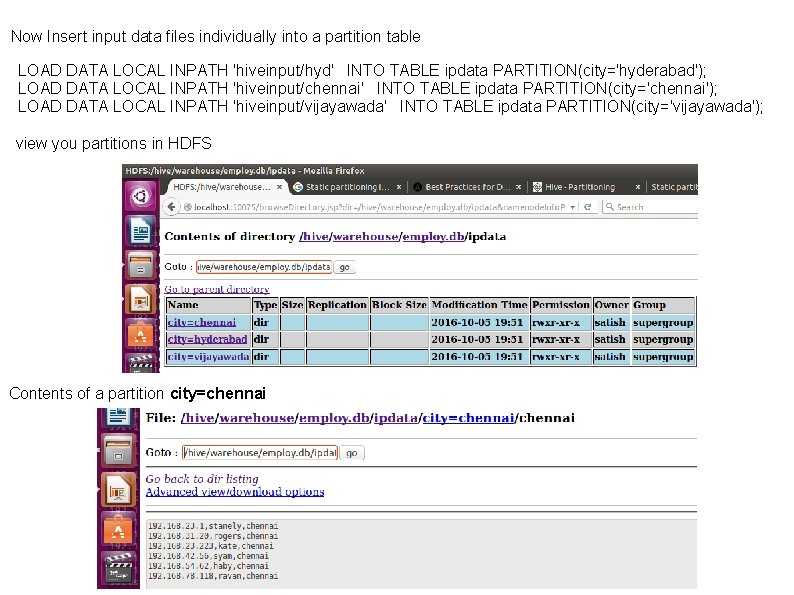The width and height of the screenshot is (794, 595).
Task: Open the city=chennai directory link
Action: (202, 323)
